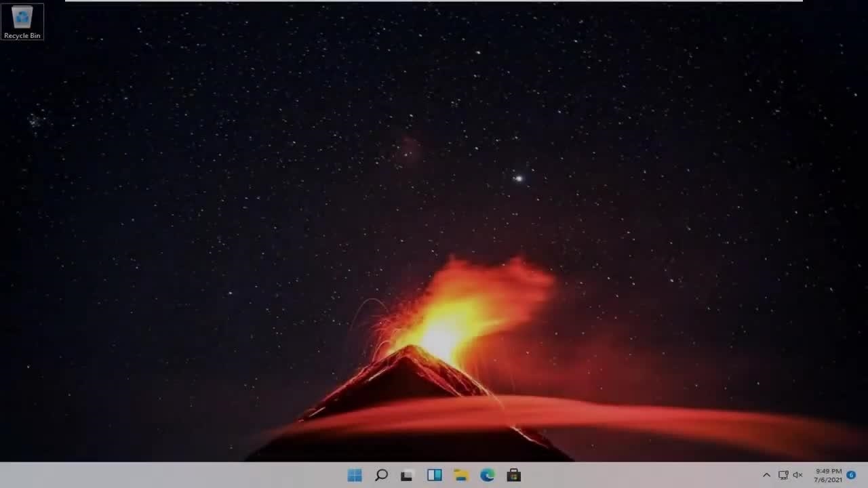Launch File Explorer from the taskbar
868x488 pixels.
[x=461, y=475]
